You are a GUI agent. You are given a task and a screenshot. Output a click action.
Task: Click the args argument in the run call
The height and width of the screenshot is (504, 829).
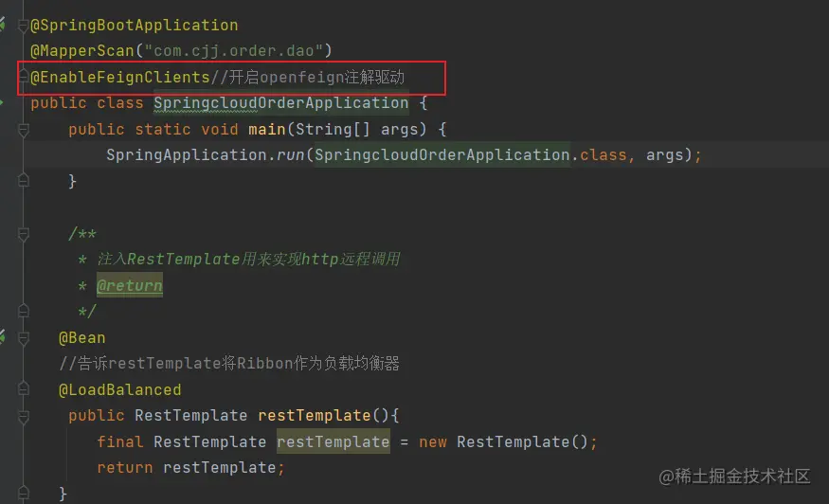click(664, 155)
